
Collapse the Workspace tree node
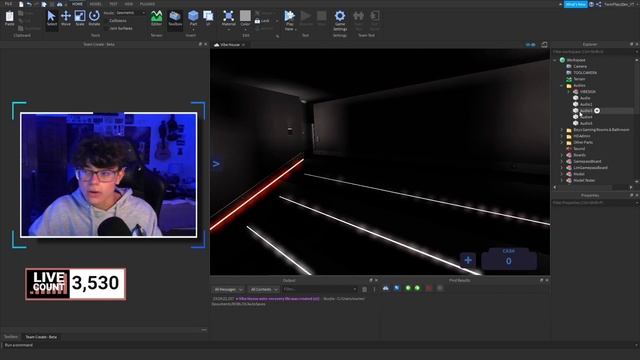point(555,60)
